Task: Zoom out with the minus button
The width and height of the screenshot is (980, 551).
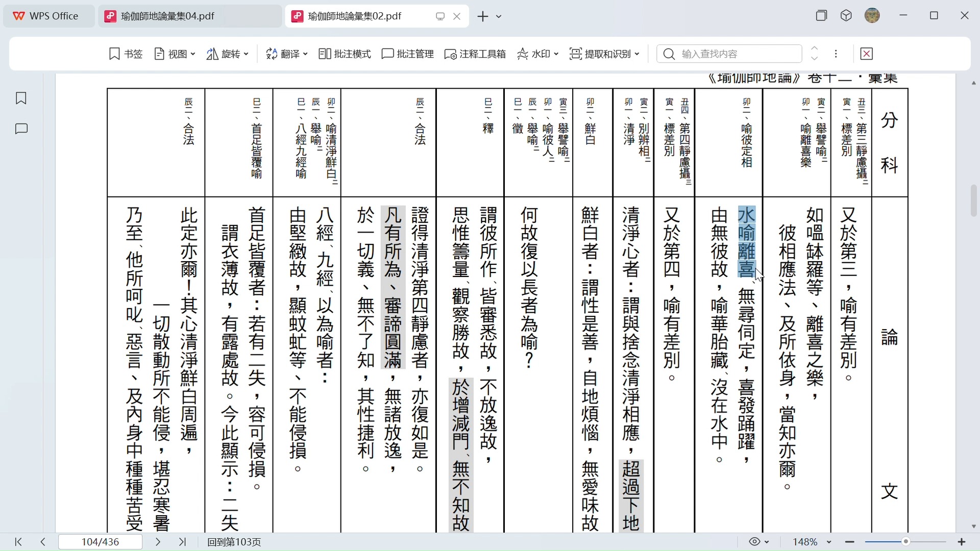Action: [x=849, y=542]
